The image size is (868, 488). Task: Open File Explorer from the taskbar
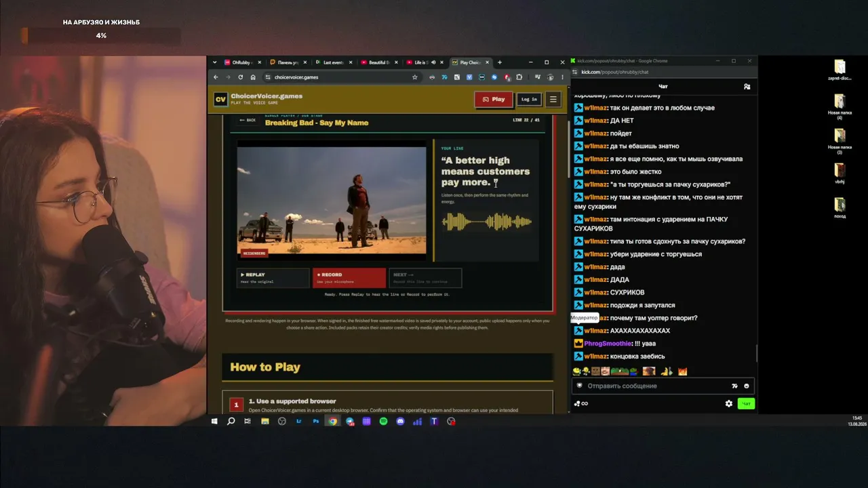pos(264,422)
